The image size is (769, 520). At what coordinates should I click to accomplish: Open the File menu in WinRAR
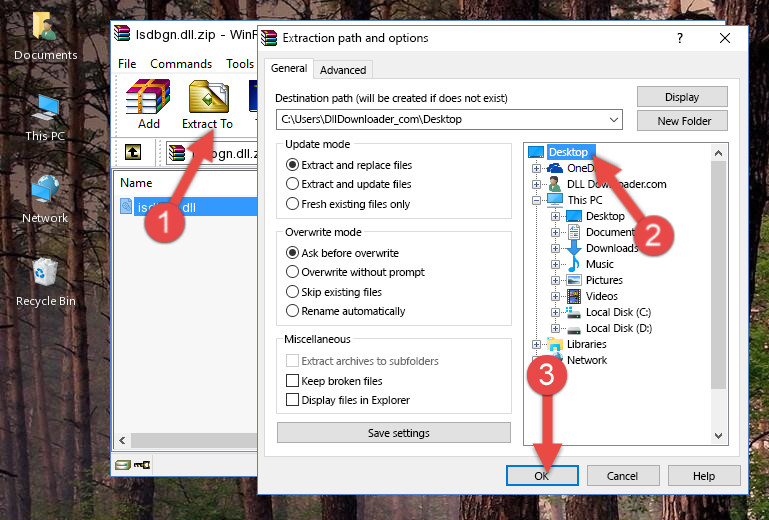[127, 64]
